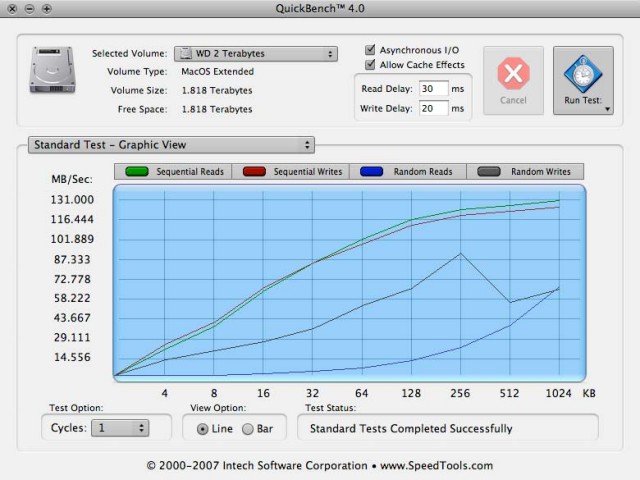Viewport: 640px width, 480px height.
Task: Click the Selected Volume label
Action: pos(130,53)
